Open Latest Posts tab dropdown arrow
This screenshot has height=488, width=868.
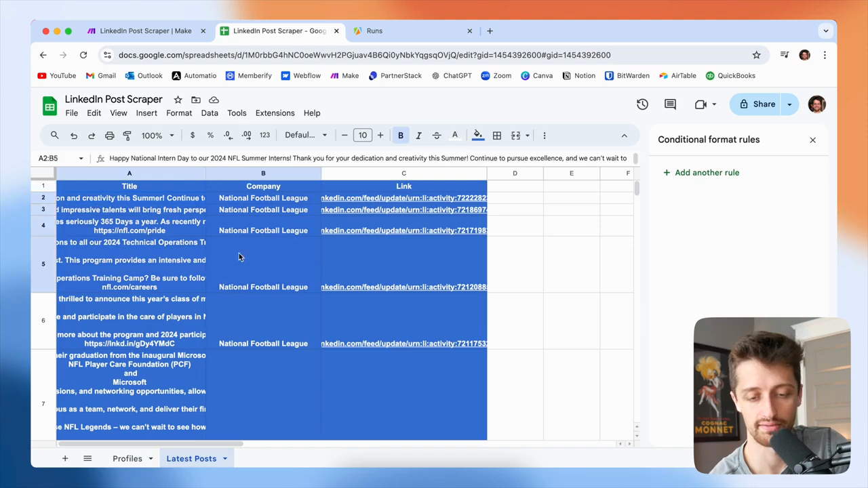coord(224,459)
